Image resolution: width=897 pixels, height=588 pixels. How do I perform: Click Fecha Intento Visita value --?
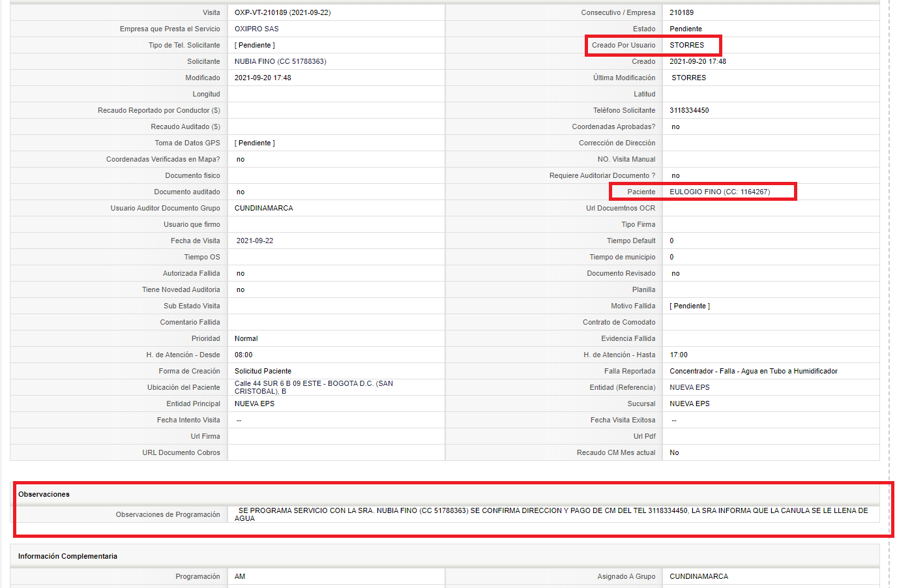(239, 420)
